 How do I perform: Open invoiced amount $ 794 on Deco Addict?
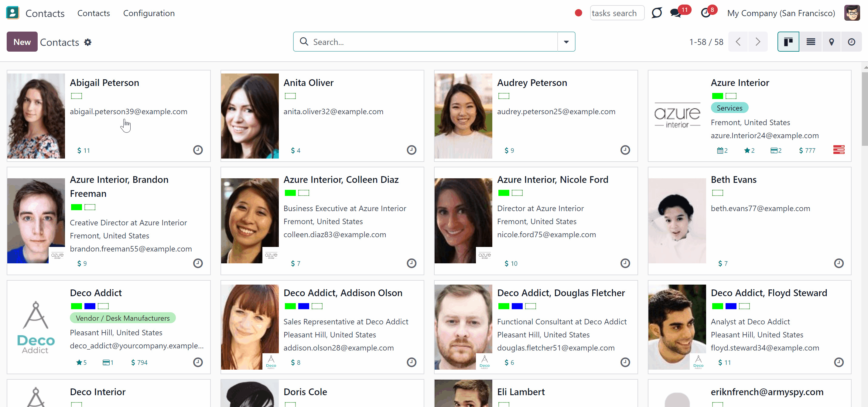pos(139,363)
